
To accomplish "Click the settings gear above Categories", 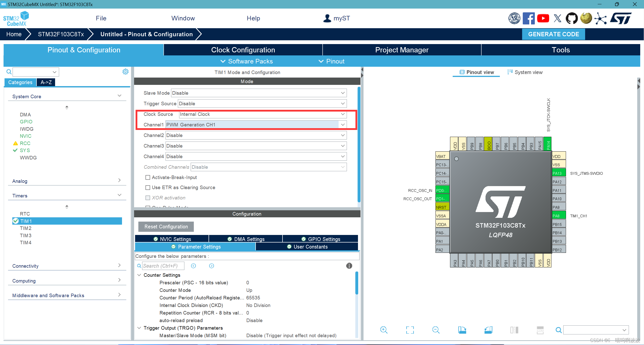I will (x=125, y=72).
